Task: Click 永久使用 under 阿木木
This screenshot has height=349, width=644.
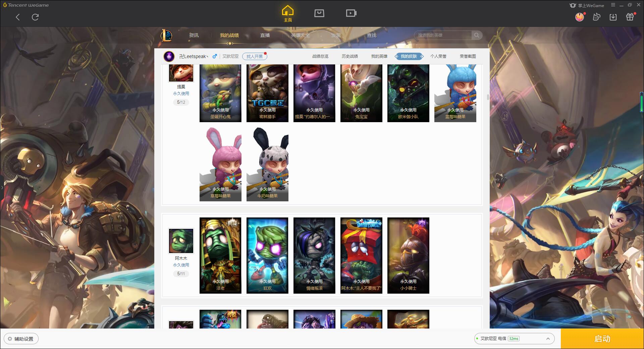Action: point(181,265)
